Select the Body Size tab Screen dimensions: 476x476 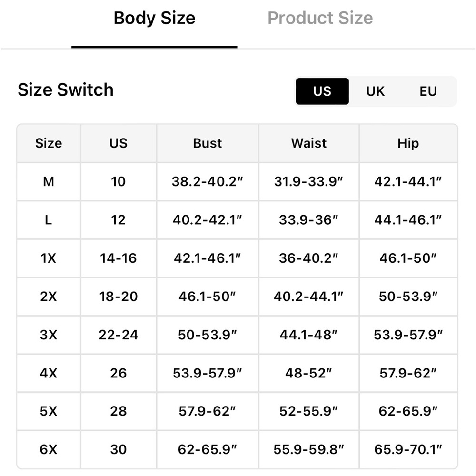click(x=154, y=18)
